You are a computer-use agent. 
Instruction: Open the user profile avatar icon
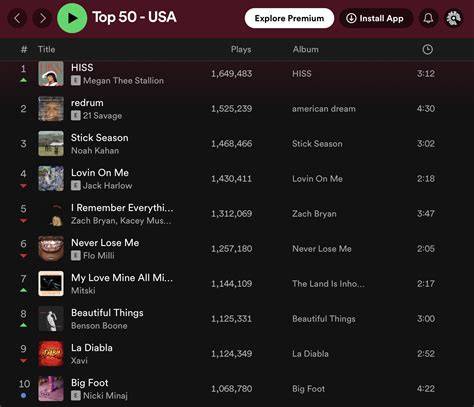[454, 18]
